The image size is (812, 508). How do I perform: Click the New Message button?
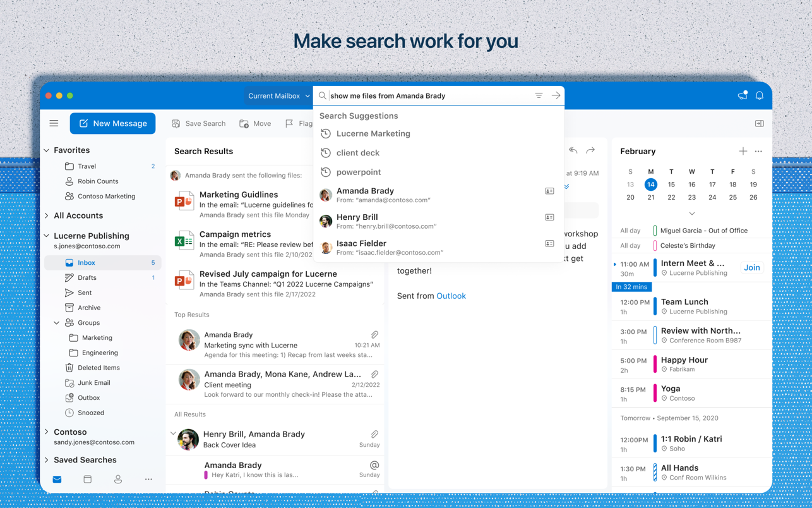(112, 123)
